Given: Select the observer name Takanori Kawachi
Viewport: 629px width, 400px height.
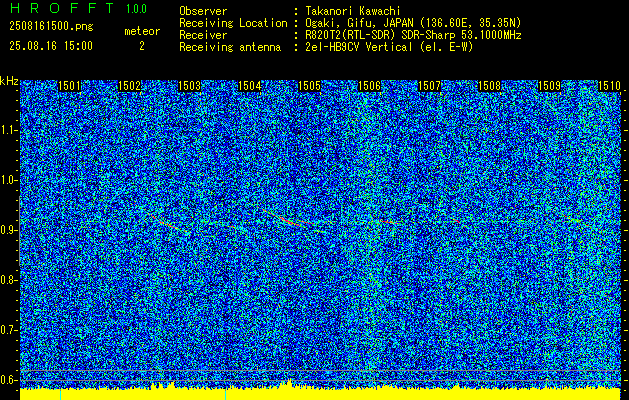Looking at the screenshot, I should click(352, 11).
